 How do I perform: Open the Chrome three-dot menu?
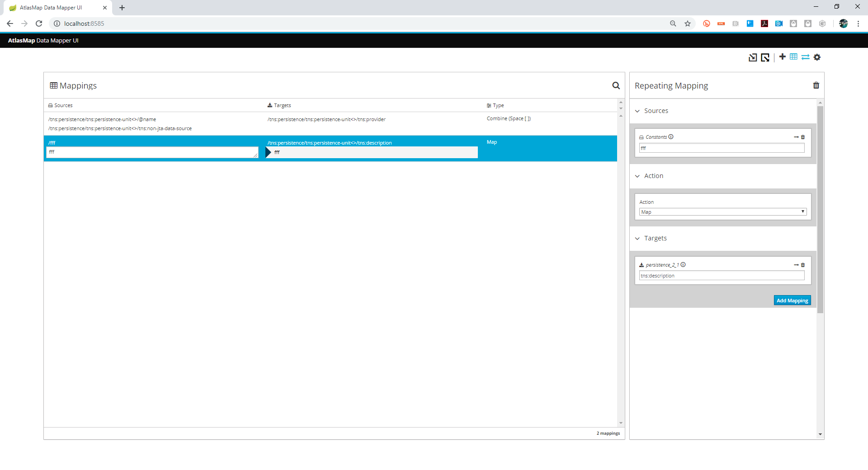click(x=858, y=23)
